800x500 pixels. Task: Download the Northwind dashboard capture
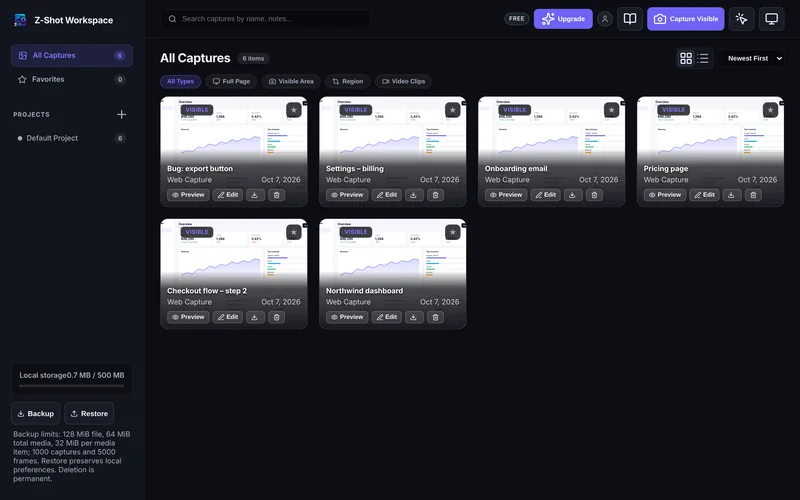[x=414, y=317]
